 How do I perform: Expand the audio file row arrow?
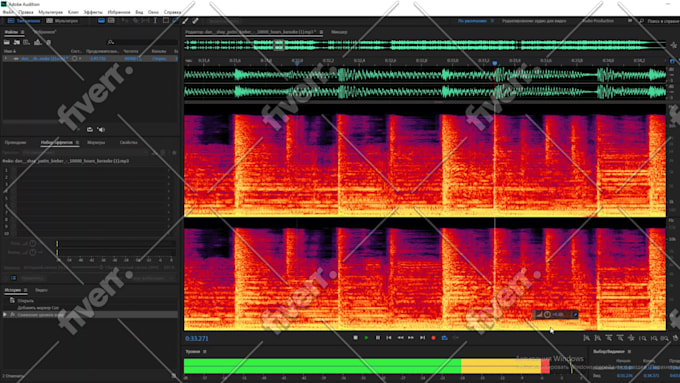6,58
